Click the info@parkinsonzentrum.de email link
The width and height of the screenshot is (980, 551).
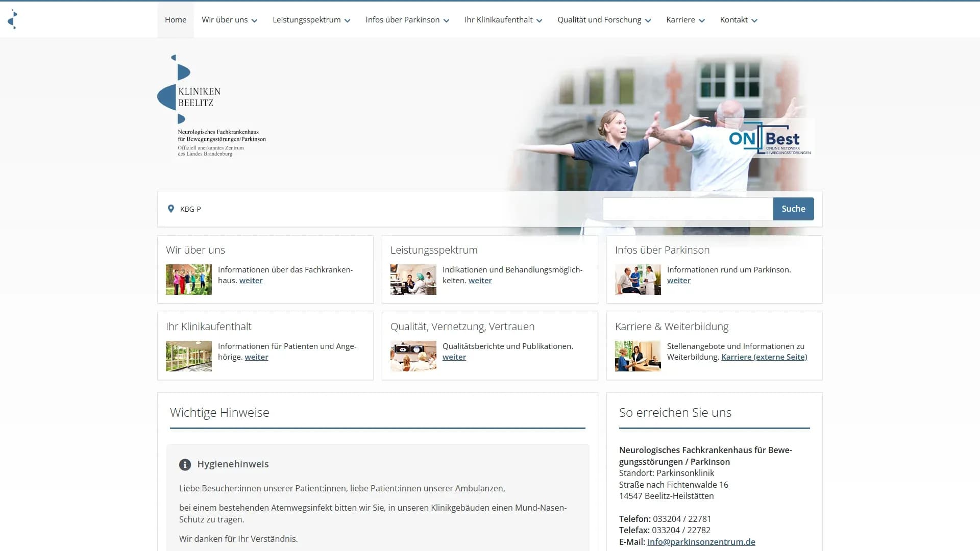point(701,542)
